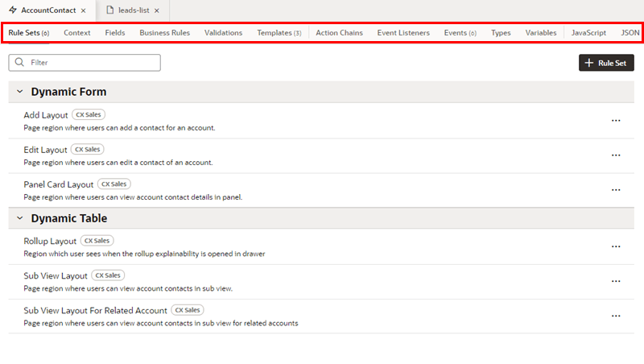Open the Variables tab
Screen dimensions: 644x364
(x=541, y=33)
